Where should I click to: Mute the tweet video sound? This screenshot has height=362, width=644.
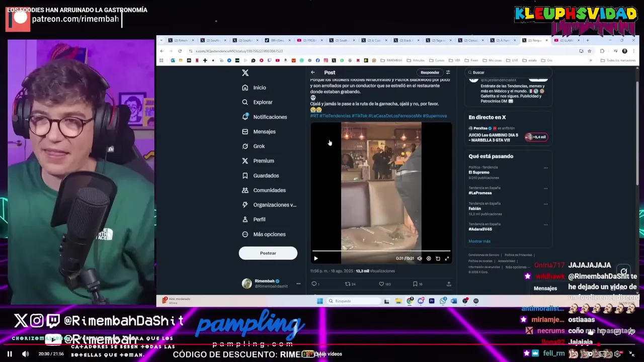(420, 258)
